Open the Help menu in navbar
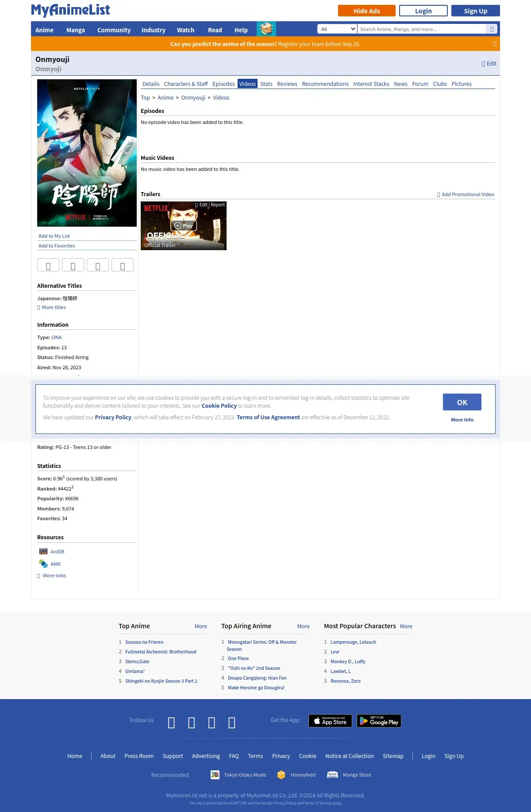 coord(241,30)
